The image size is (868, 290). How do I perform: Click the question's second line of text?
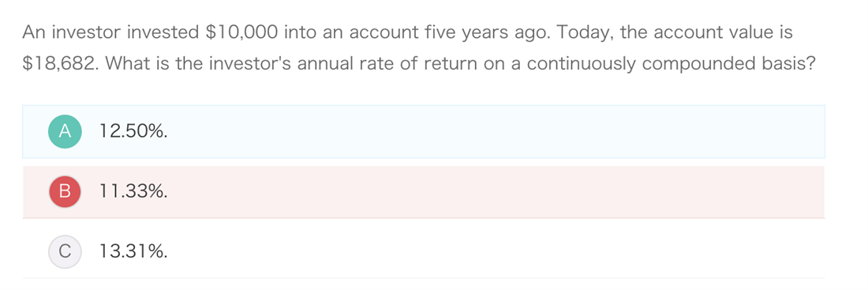(x=419, y=65)
